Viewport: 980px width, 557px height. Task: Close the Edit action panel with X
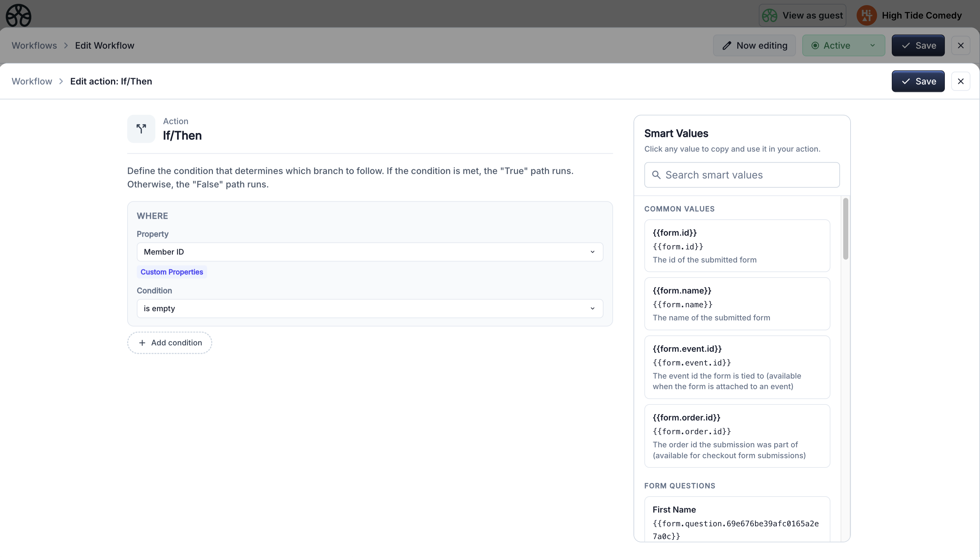click(961, 81)
